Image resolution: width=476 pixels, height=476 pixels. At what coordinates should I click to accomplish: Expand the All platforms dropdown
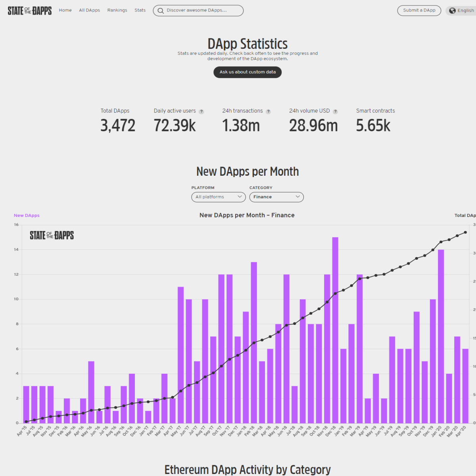tap(219, 197)
